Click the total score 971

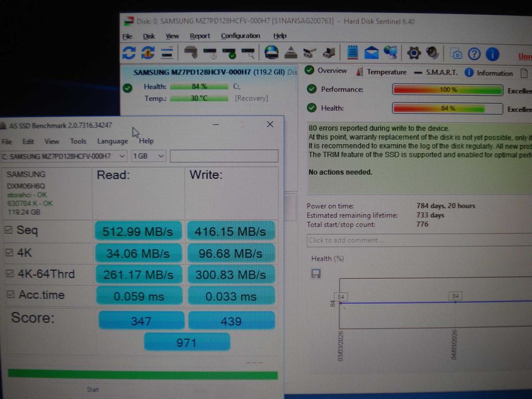pyautogui.click(x=187, y=342)
